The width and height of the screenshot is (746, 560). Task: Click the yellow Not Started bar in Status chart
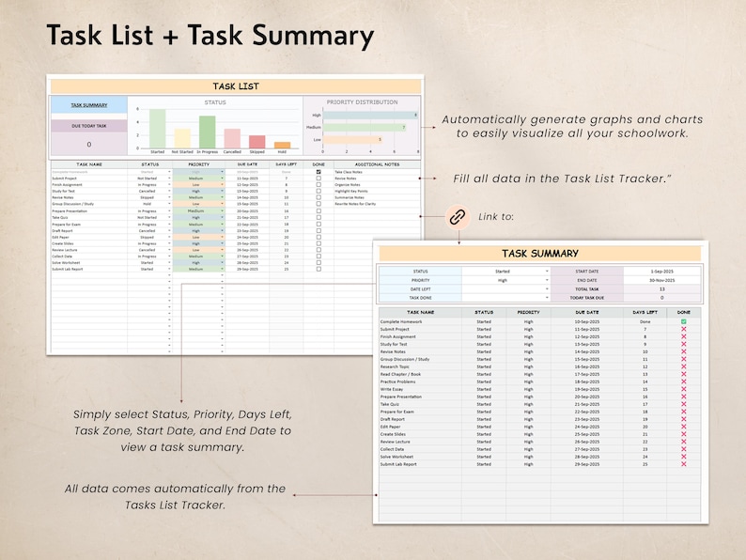pos(182,138)
